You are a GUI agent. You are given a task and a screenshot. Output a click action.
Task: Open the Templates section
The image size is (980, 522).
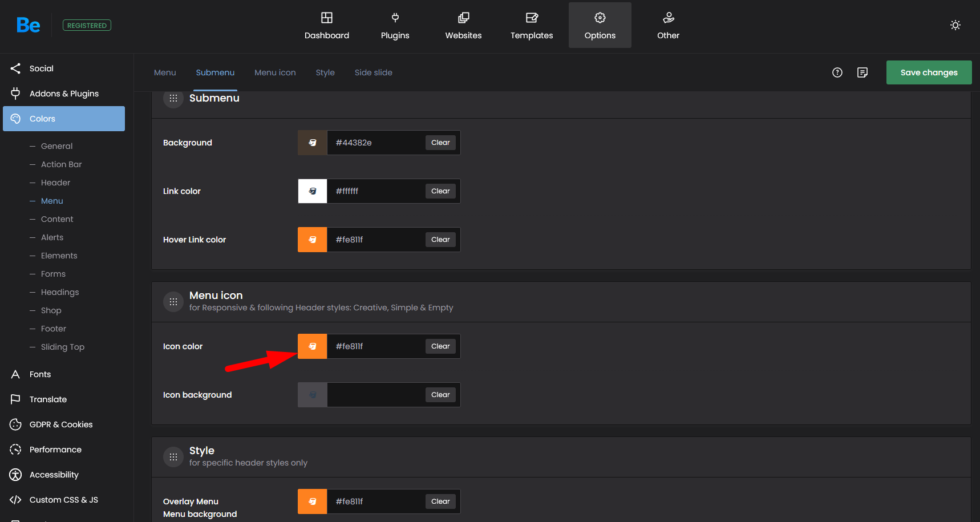coord(532,25)
